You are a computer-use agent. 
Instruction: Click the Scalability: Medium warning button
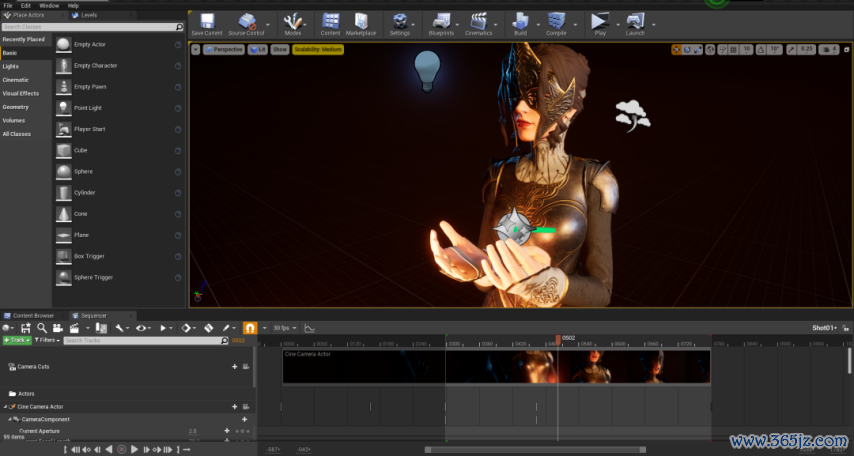click(x=319, y=49)
